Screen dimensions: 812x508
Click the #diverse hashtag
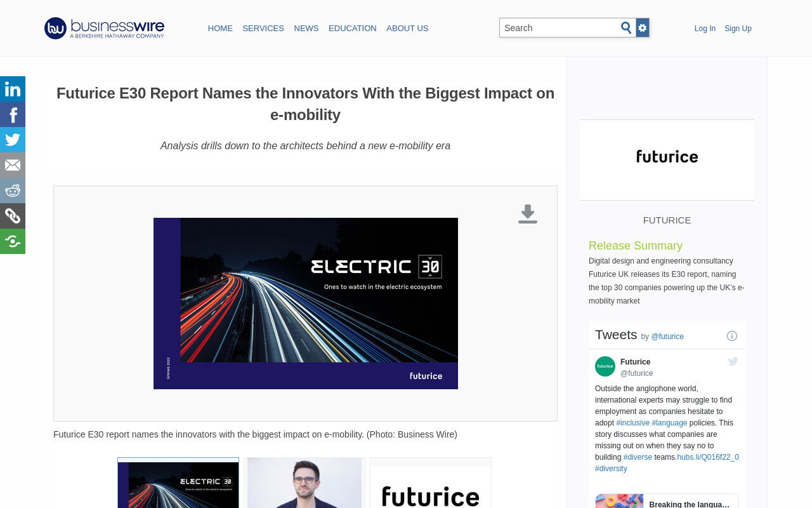pos(638,457)
